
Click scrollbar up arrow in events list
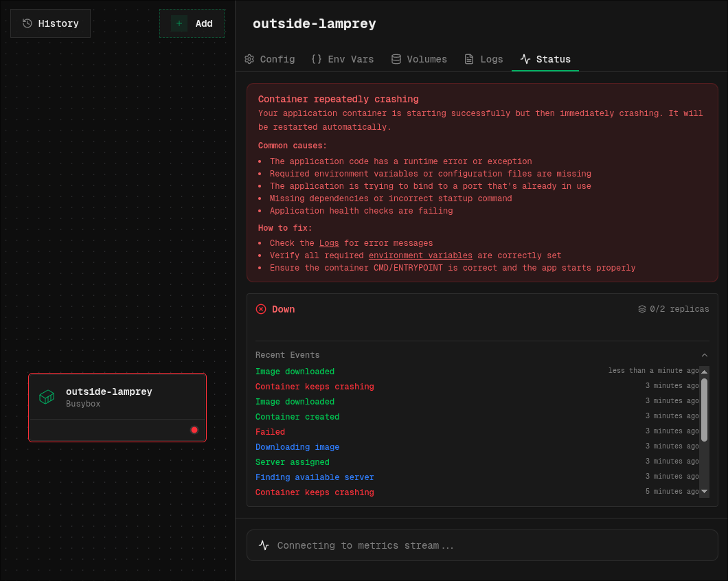[704, 372]
